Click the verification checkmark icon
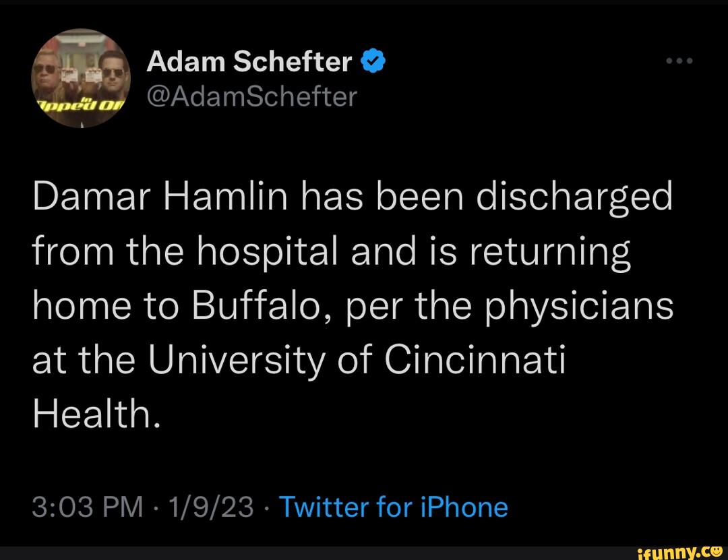Image resolution: width=728 pixels, height=560 pixels. click(372, 60)
